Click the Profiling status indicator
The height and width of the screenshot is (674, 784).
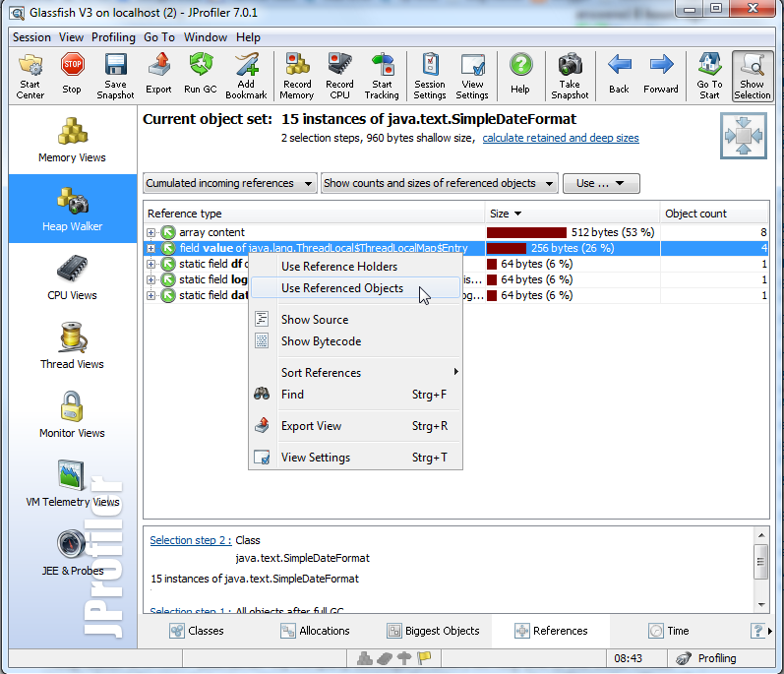[x=706, y=658]
